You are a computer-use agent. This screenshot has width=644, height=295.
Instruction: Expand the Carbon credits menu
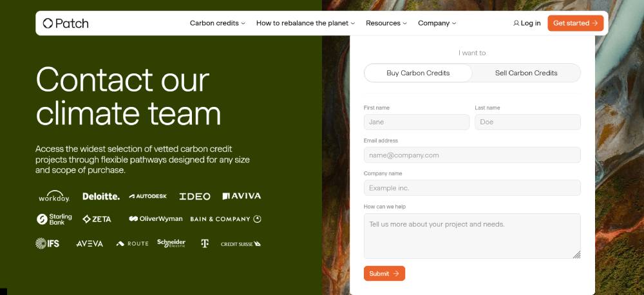point(218,23)
